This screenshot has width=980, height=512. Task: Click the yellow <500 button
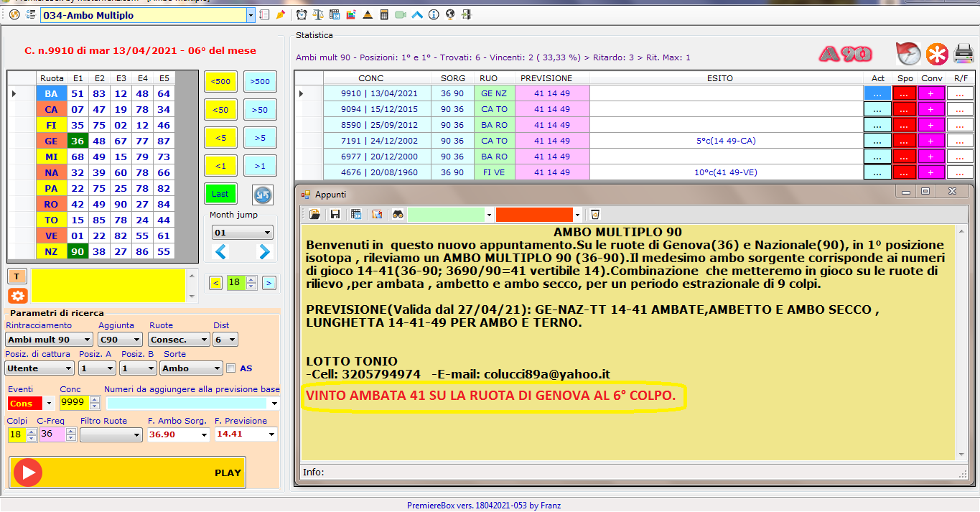click(x=221, y=82)
